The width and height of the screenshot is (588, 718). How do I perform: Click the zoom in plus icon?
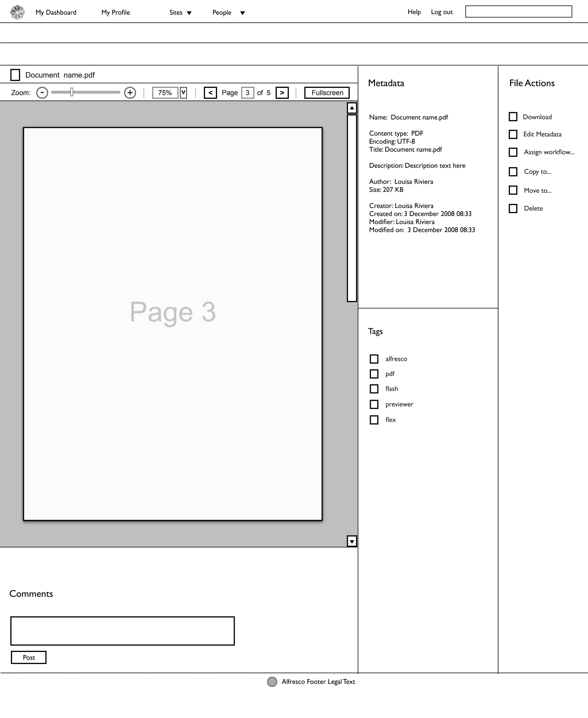[130, 92]
